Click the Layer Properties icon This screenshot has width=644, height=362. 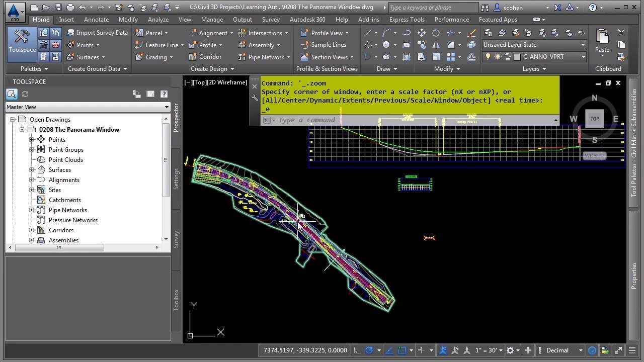[488, 33]
